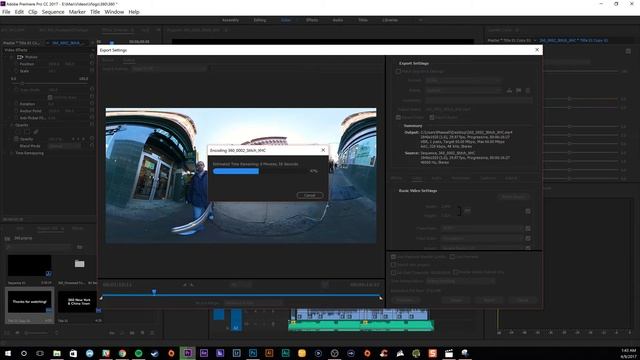The height and width of the screenshot is (360, 640).
Task: Close the Encoding progress dialog
Action: (x=323, y=150)
